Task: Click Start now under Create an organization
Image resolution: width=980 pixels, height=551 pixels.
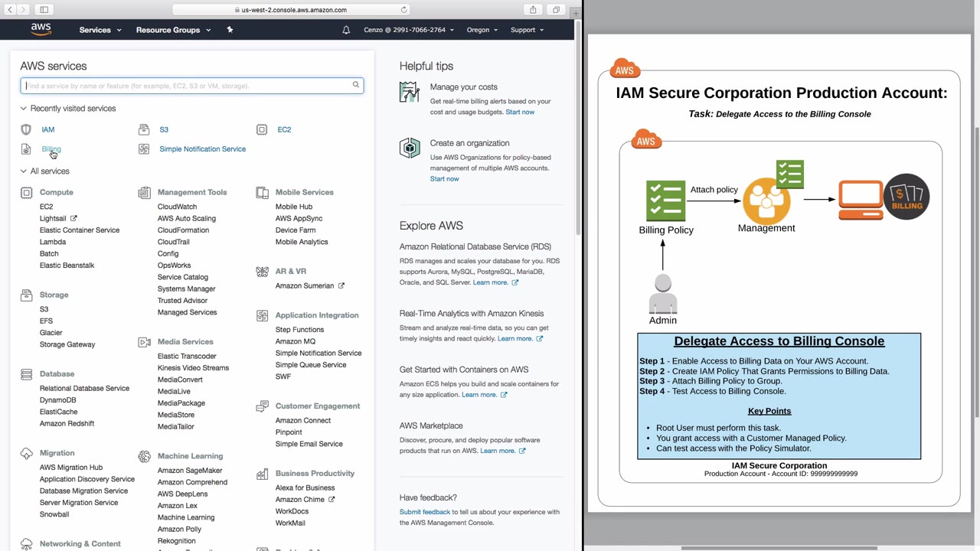Action: tap(445, 179)
